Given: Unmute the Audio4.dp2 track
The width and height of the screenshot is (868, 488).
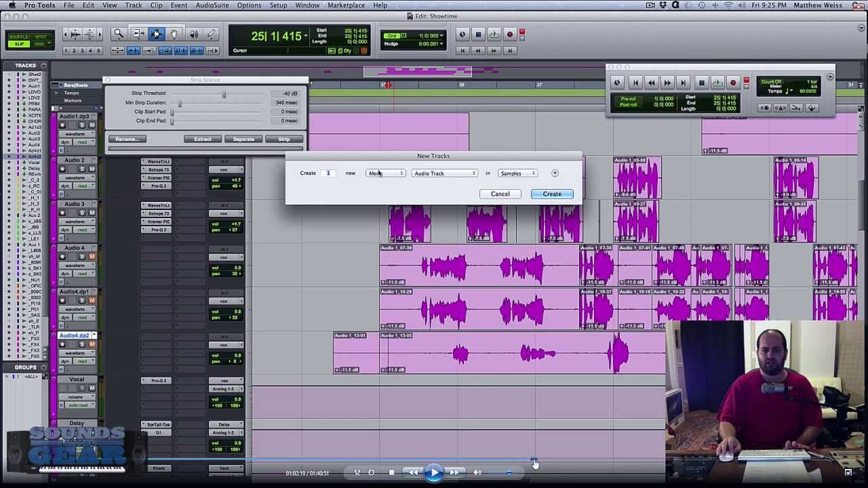Looking at the screenshot, I should (x=92, y=344).
